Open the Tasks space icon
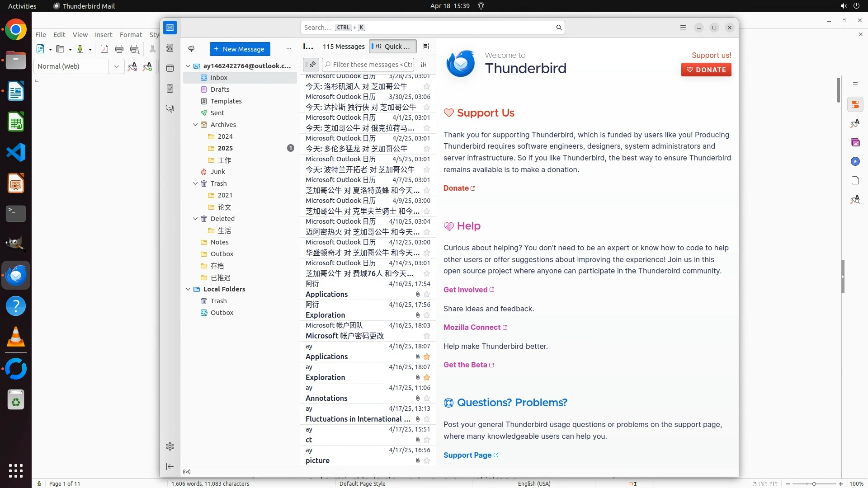868x488 pixels. click(x=170, y=89)
